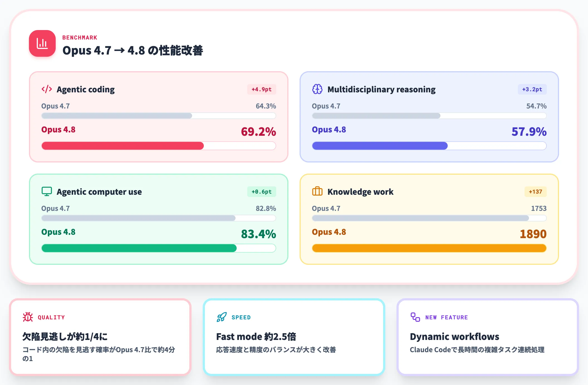The height and width of the screenshot is (385, 588).
Task: Click the rocket icon in the Speed card
Action: 222,317
